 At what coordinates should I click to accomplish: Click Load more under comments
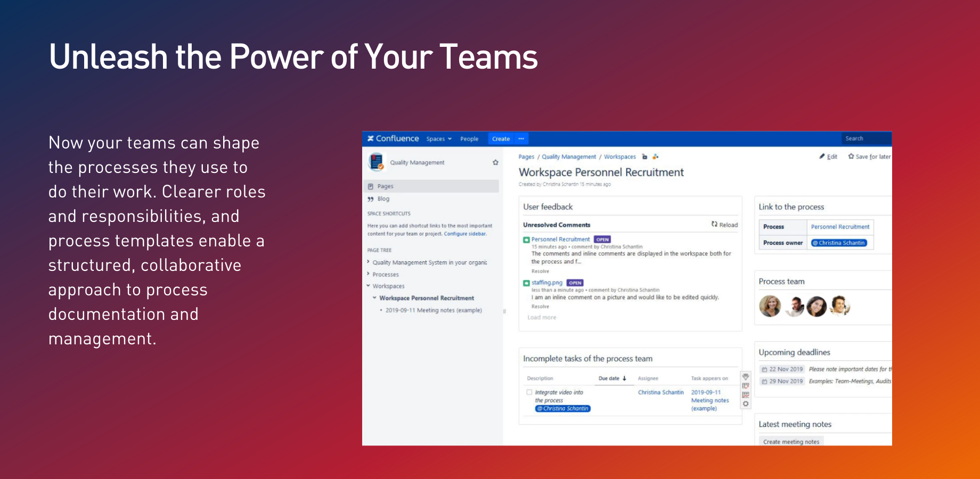tap(542, 317)
